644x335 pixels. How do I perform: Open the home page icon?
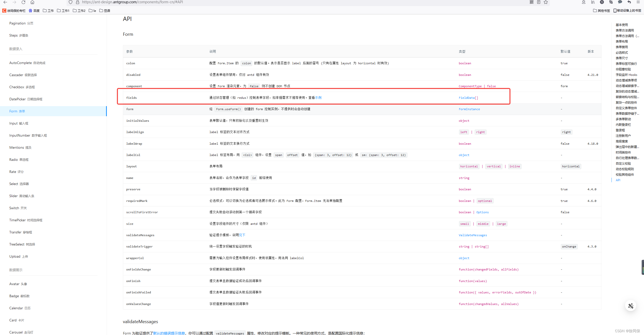click(32, 2)
